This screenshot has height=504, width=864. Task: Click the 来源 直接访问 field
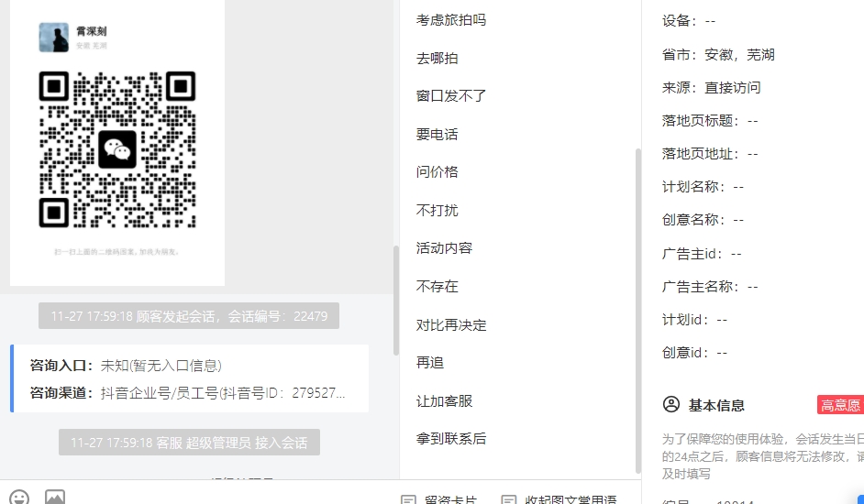(711, 88)
